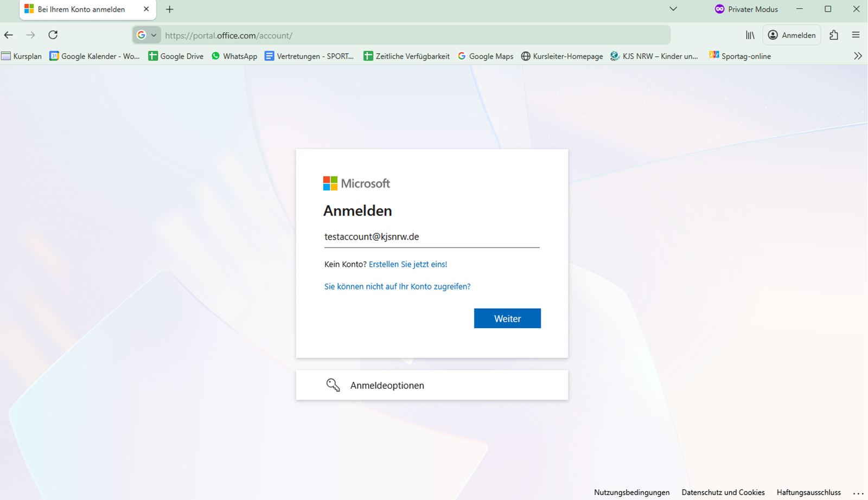Click 'Sie können nicht auf Ihr Konto zugreifen?'
Viewport: 868px width, 500px height.
[x=397, y=286]
